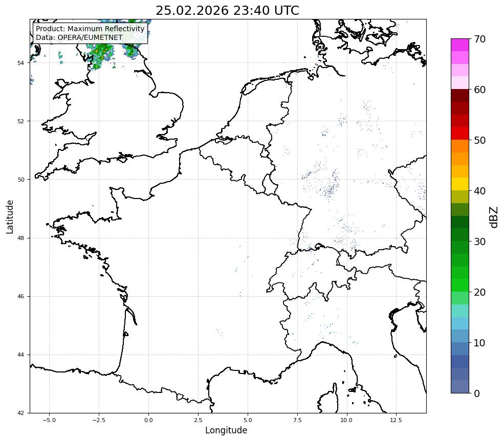
Task: Click the longitude tick label '5.0'
Action: [248, 420]
